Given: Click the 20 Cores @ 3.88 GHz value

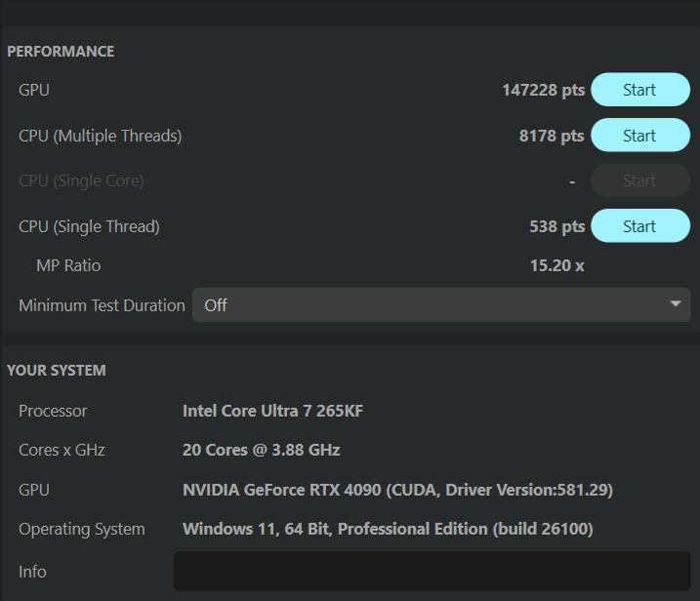Looking at the screenshot, I should (x=262, y=450).
